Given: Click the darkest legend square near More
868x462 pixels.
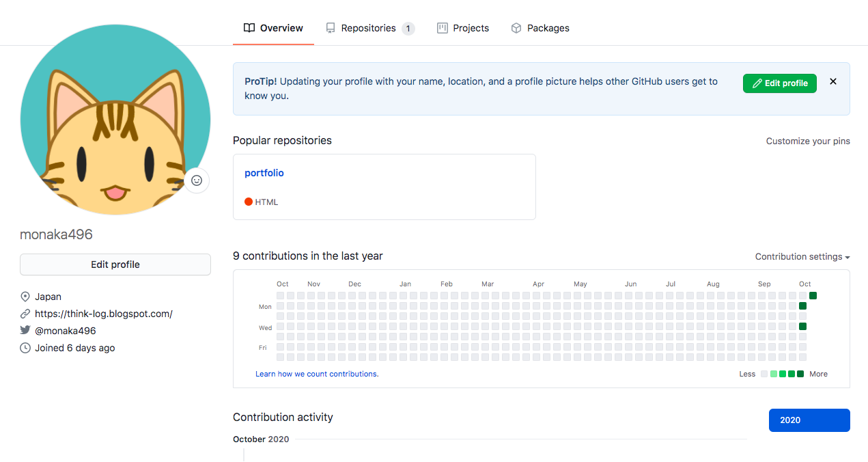Looking at the screenshot, I should pos(800,374).
